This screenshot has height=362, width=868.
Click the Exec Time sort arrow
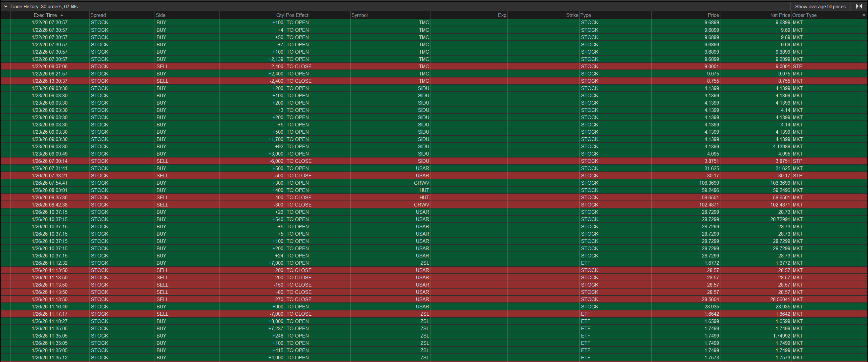62,15
